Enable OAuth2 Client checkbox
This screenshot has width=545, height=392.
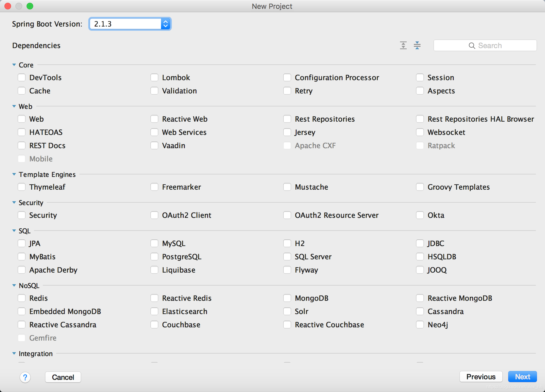coord(154,215)
